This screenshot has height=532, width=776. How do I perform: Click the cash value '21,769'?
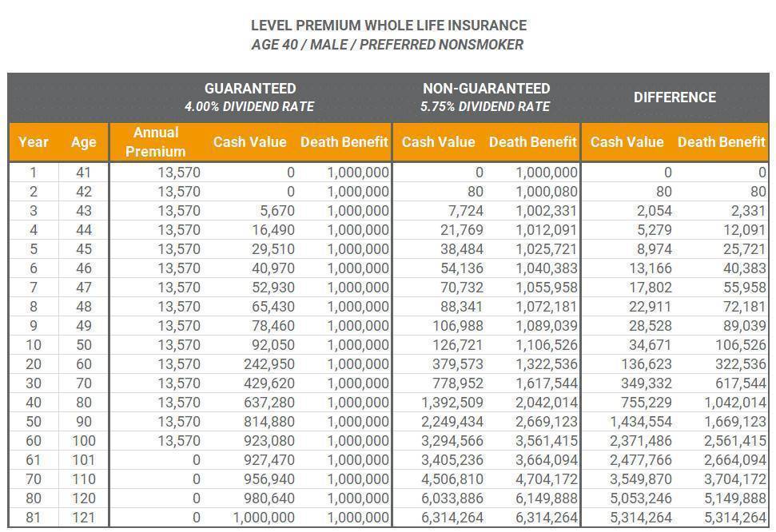[462, 230]
